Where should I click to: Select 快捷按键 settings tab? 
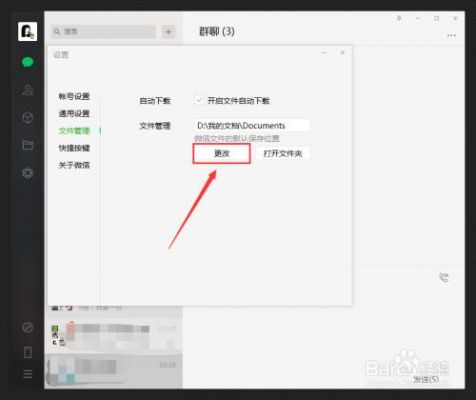74,148
